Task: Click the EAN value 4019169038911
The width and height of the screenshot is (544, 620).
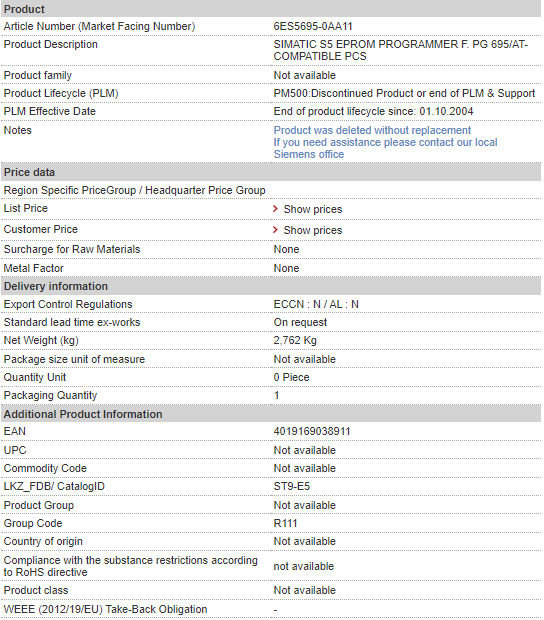Action: (x=312, y=431)
